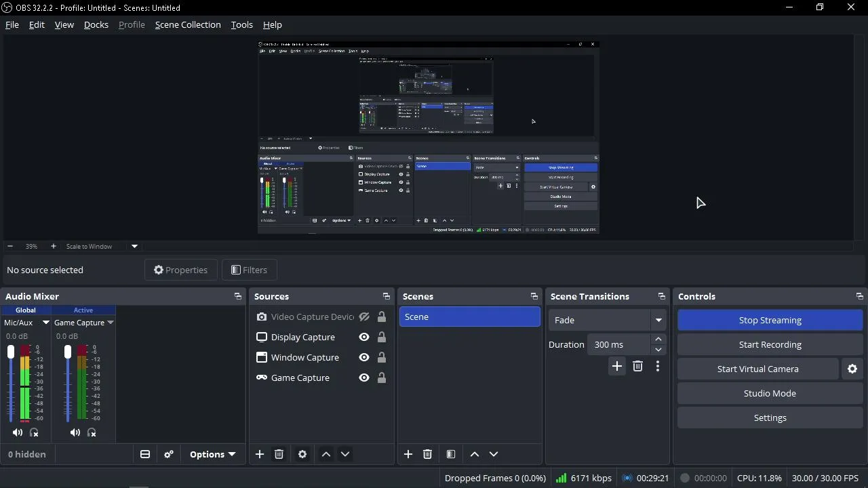Remove selected source with trash icon
This screenshot has width=868, height=488.
coord(279,454)
